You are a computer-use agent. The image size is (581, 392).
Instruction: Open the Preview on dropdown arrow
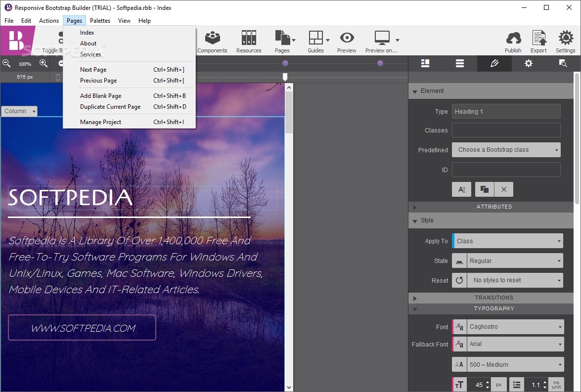pyautogui.click(x=397, y=40)
